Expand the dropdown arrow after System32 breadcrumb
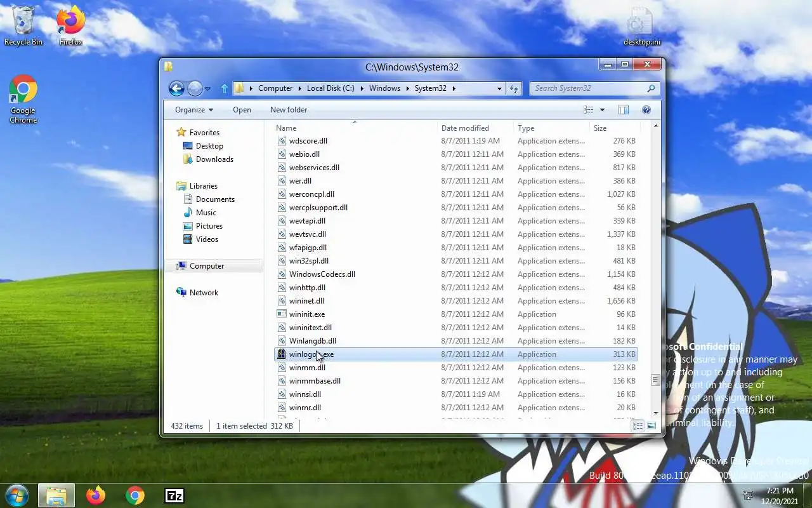The height and width of the screenshot is (508, 812). 454,88
